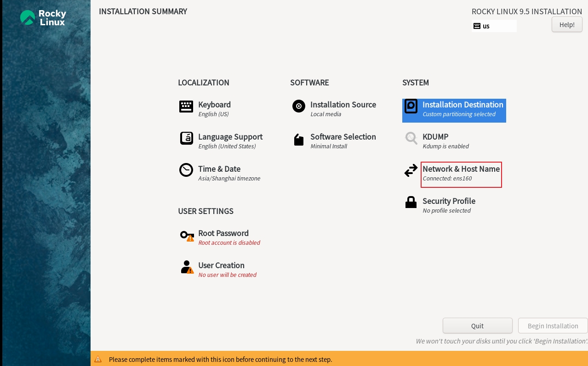Click 'Local media' text
The height and width of the screenshot is (366, 588).
click(325, 114)
